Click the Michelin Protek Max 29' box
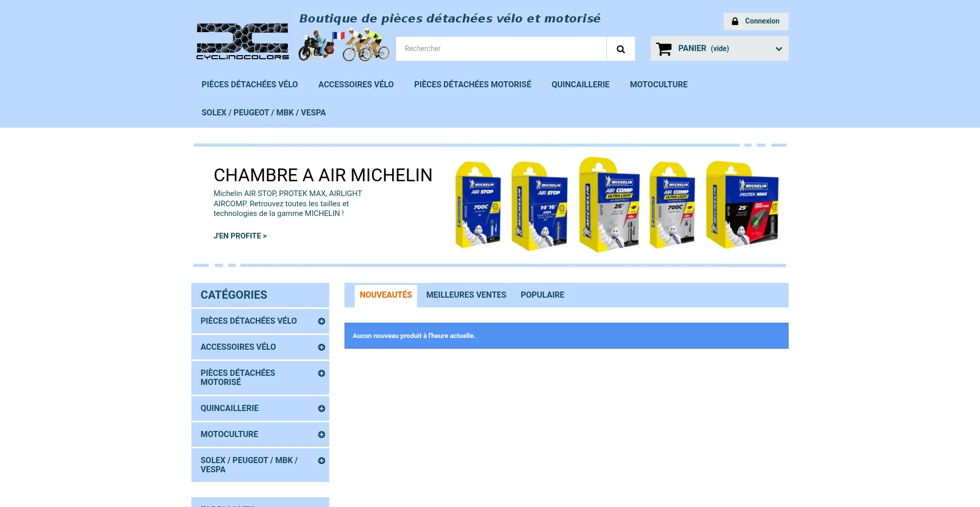The height and width of the screenshot is (507, 980). pyautogui.click(x=742, y=205)
